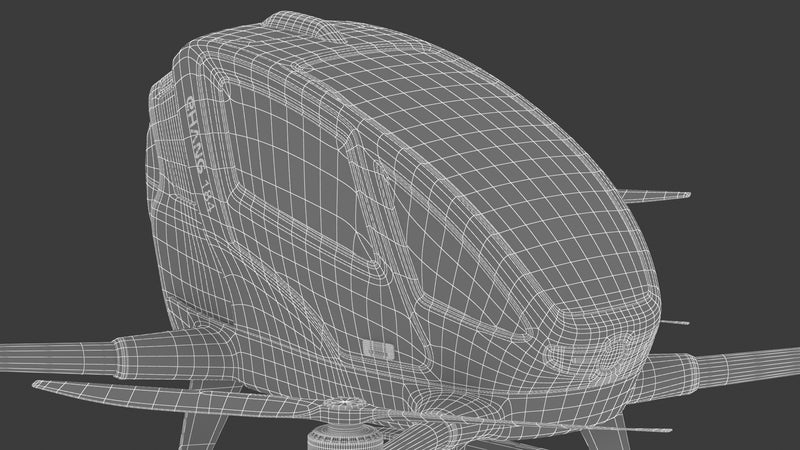Select the small rectangular panel on lower fuselage
Viewport: 800px width, 450px height.
[x=379, y=348]
